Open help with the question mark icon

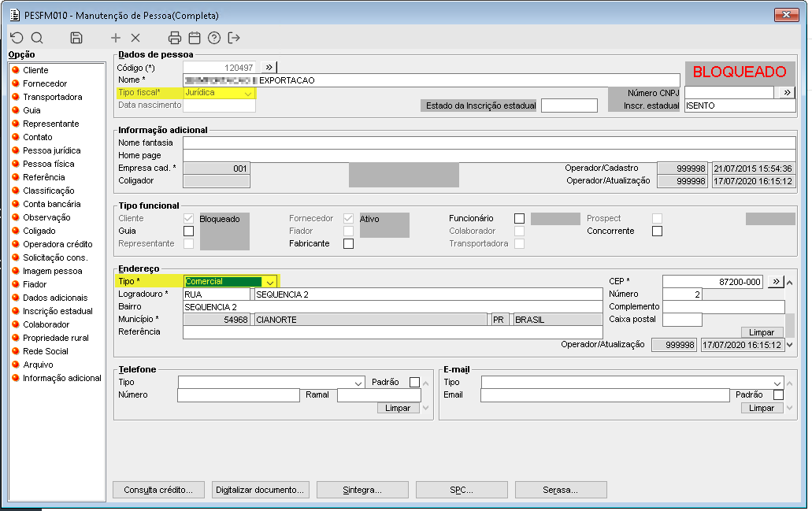(x=214, y=38)
